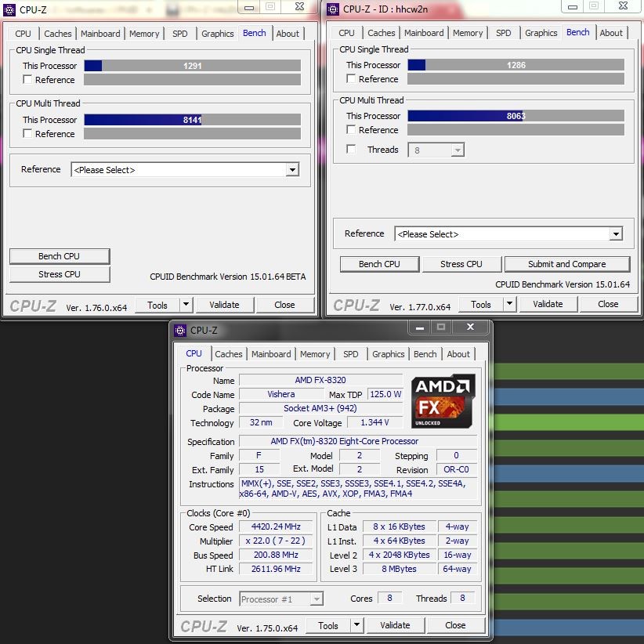Click single thread score bar showing 1286
This screenshot has height=644, width=644.
coord(516,65)
